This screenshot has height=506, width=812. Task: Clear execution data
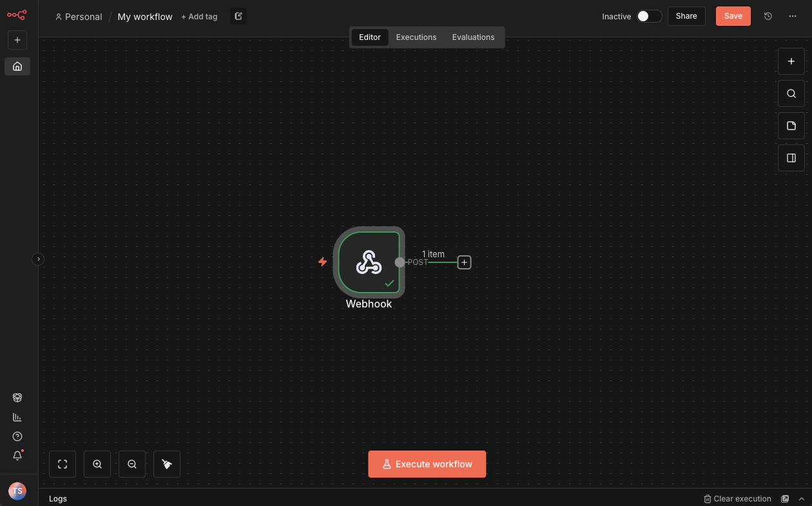tap(737, 499)
